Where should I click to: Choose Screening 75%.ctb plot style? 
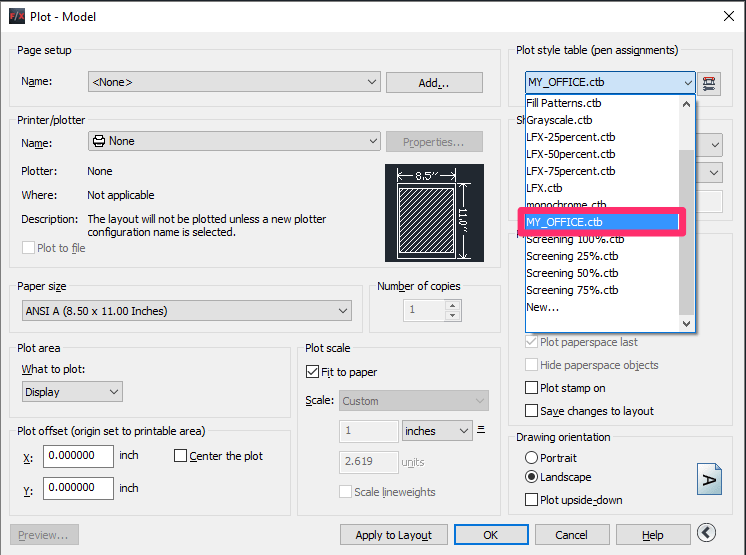(602, 290)
